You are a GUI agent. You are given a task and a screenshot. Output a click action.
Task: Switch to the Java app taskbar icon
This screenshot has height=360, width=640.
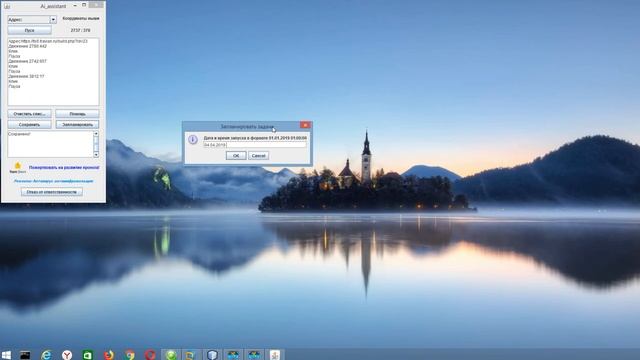(x=275, y=355)
